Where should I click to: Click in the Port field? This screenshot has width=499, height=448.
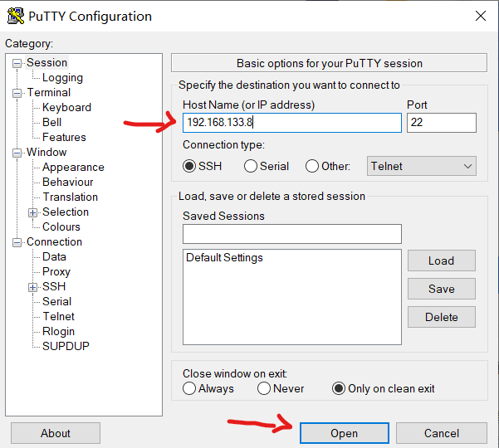click(x=442, y=123)
